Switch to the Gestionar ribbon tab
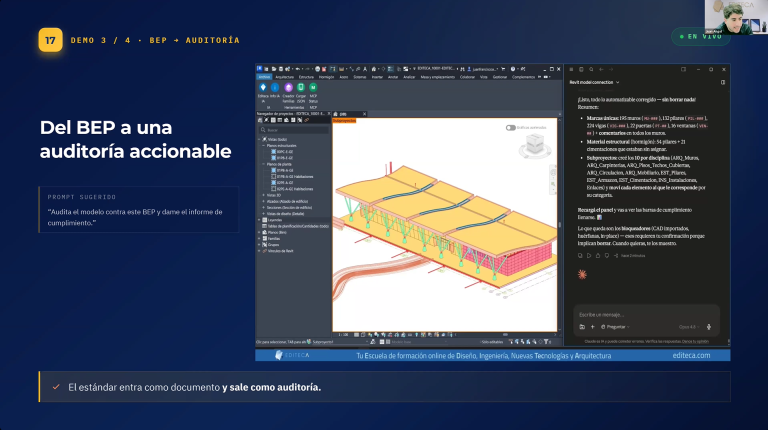Viewport: 768px width, 430px height. (500, 77)
